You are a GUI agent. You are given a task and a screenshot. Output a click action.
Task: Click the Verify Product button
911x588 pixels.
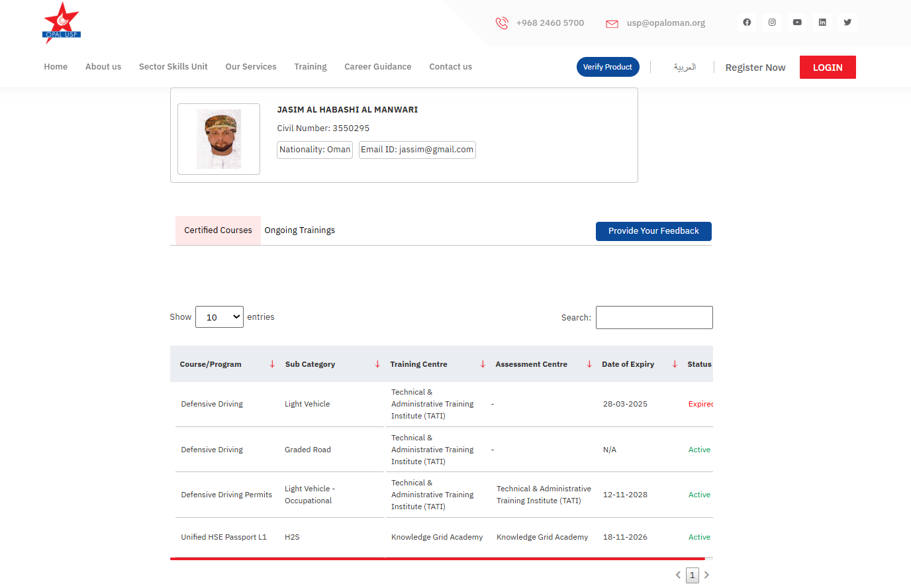point(607,67)
